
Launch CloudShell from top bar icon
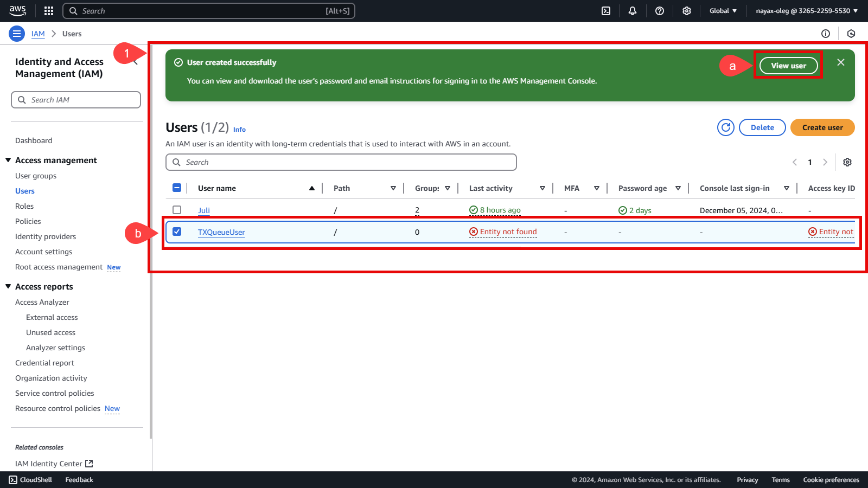[606, 11]
